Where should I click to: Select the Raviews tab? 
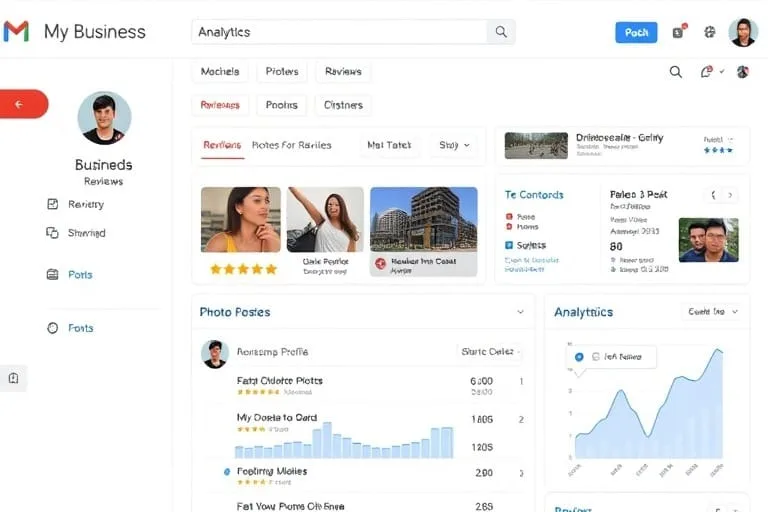tap(343, 72)
